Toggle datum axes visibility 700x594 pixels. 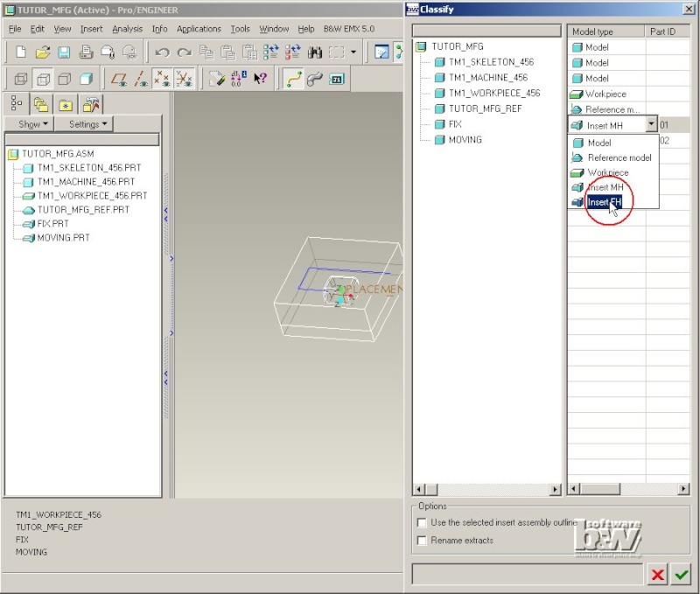(x=141, y=80)
